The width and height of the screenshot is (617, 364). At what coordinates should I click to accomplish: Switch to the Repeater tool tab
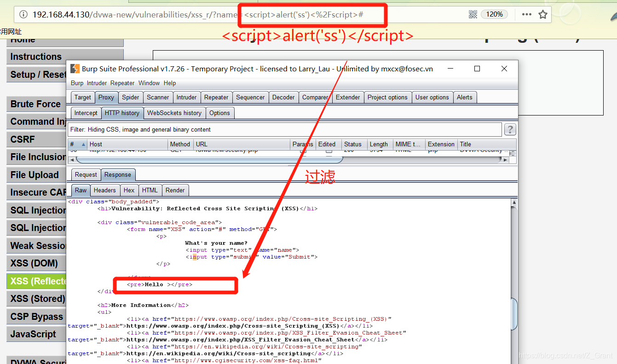[216, 97]
